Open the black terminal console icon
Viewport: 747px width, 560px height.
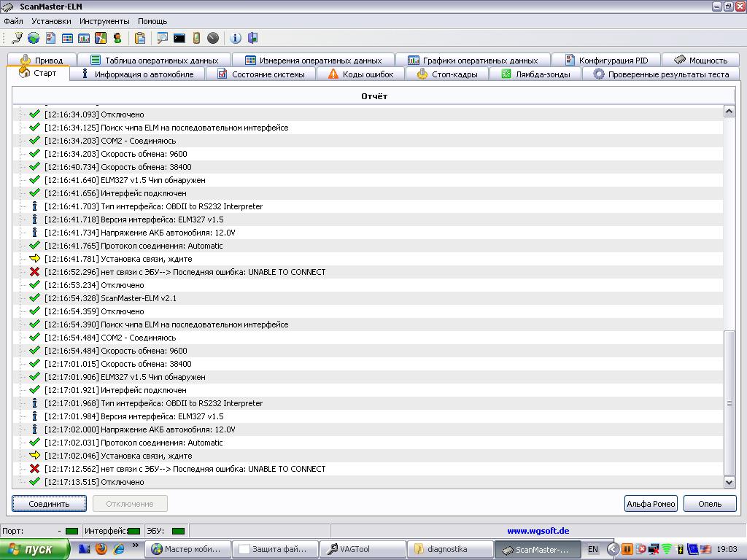click(179, 38)
